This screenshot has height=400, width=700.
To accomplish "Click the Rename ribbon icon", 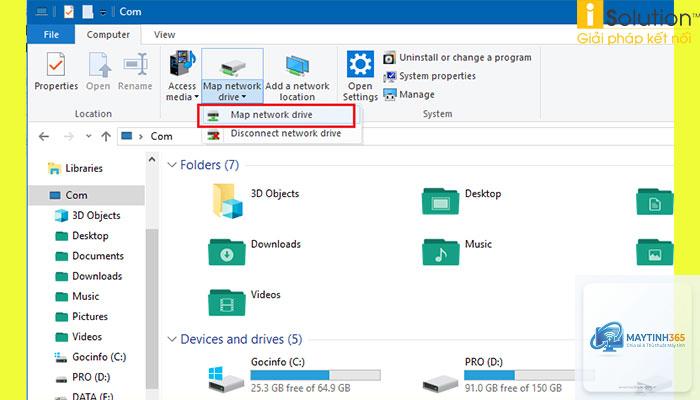I will pos(135,64).
